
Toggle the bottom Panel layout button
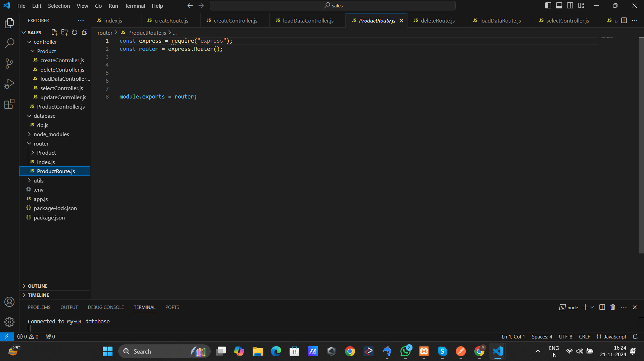pos(559,5)
